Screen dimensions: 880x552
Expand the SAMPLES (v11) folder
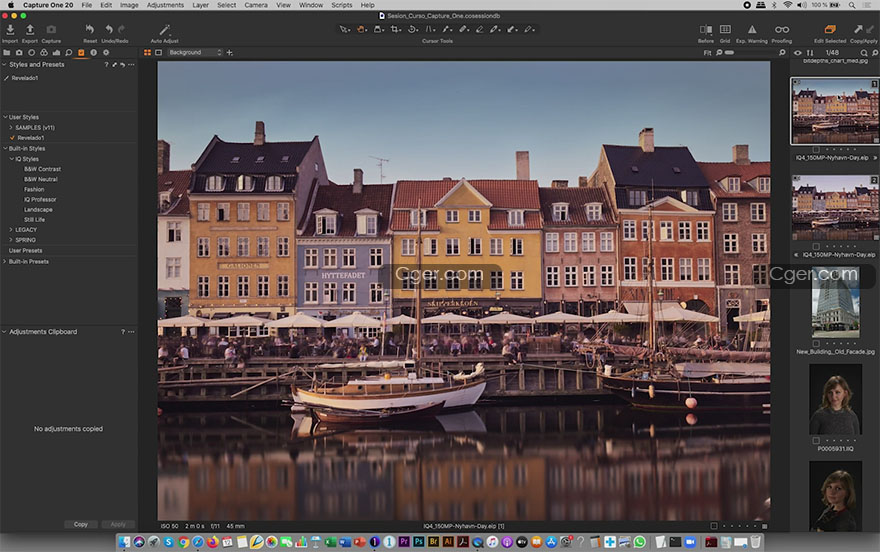pos(11,127)
